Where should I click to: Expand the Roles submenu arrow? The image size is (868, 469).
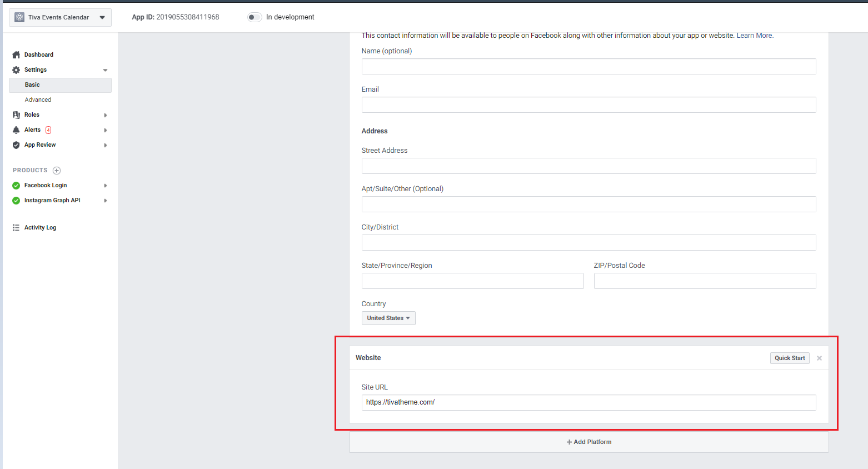pos(105,115)
